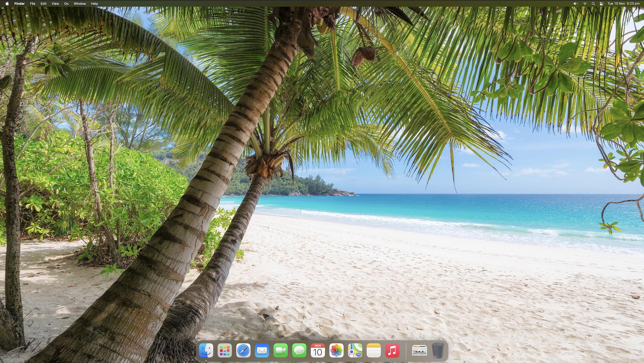644x363 pixels.
Task: Launch the Music app
Action: (x=392, y=350)
